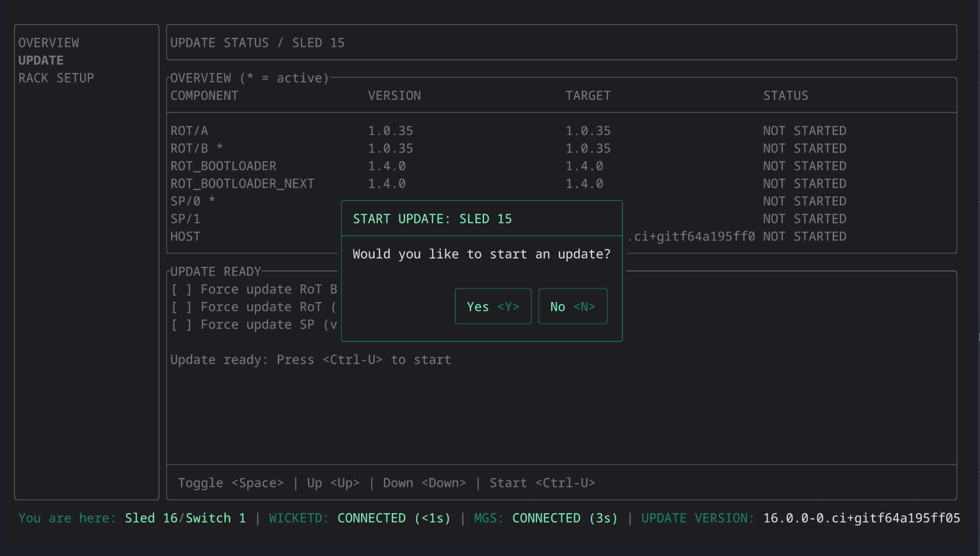Go to RACK SETUP in sidebar
This screenshot has width=980, height=556.
(x=56, y=78)
